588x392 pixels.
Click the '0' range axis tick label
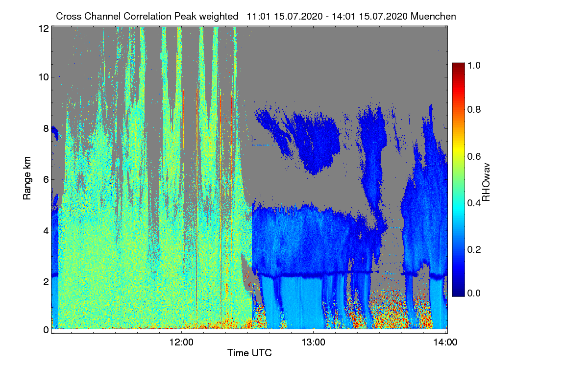pos(46,330)
